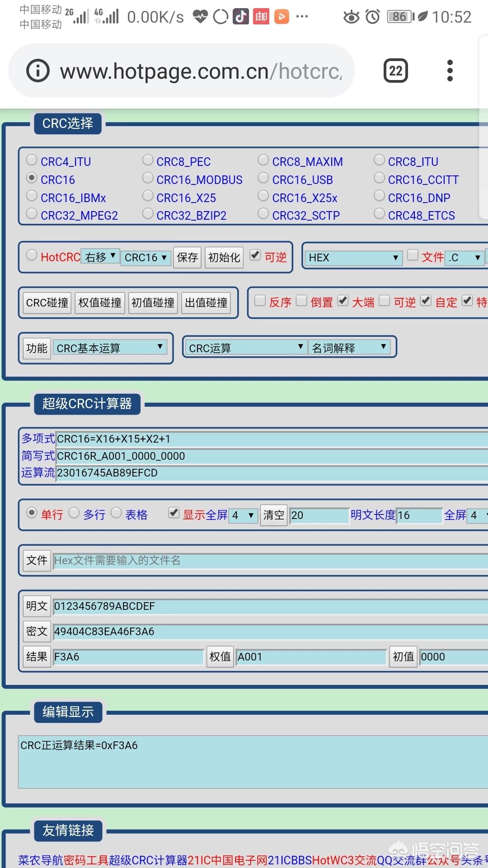This screenshot has width=488, height=868.
Task: Select the CRC8_ITU radio option
Action: tap(380, 160)
